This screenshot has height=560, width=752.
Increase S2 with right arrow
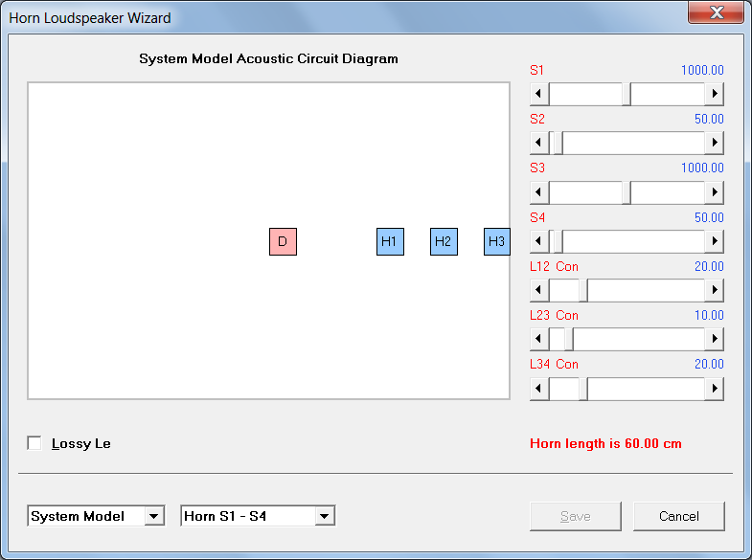714,143
